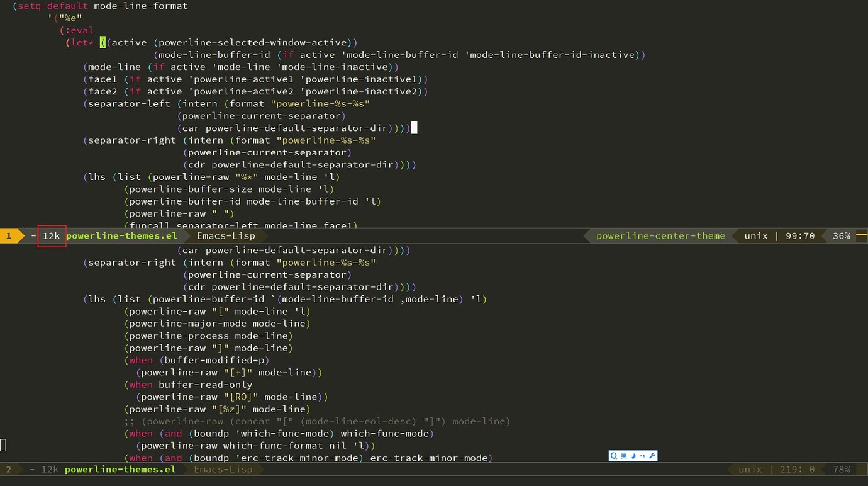Click the modified-state dash in mode line
This screenshot has width=868, height=486.
[33, 235]
